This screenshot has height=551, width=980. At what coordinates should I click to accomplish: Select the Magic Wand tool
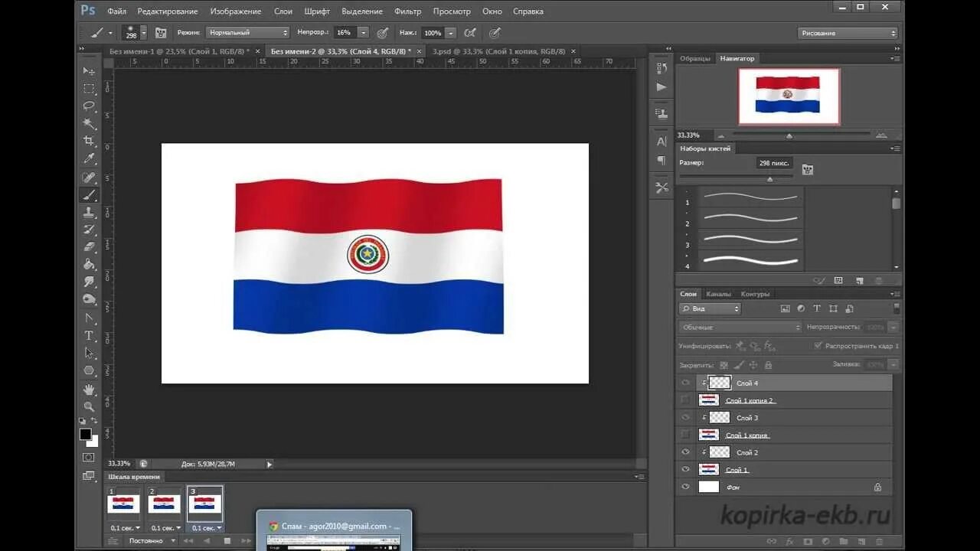(89, 123)
